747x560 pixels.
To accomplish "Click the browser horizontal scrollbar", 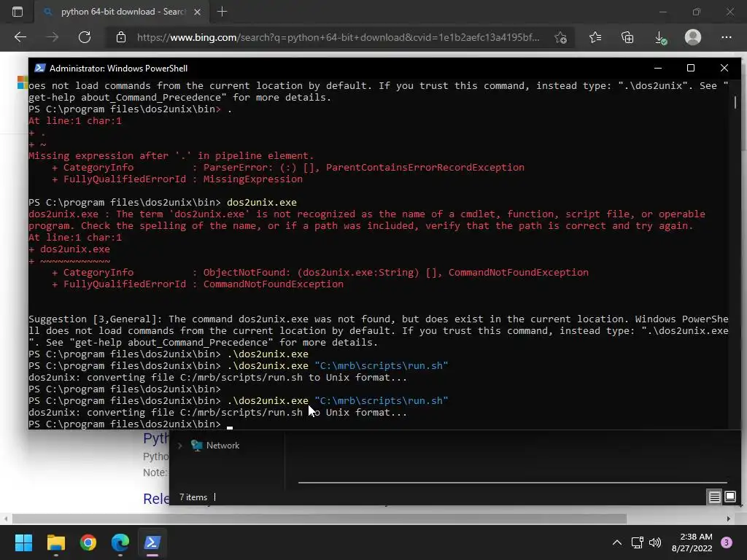I will click(x=320, y=518).
